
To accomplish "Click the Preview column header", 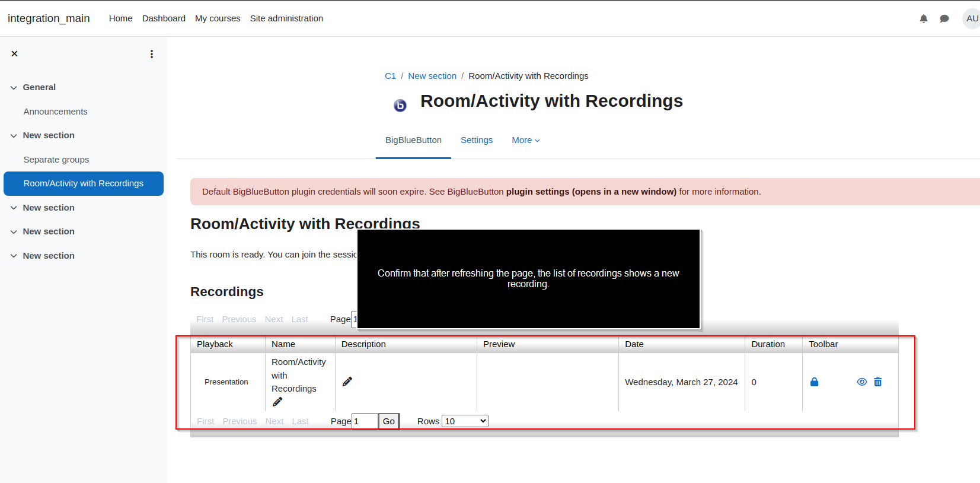I will click(x=499, y=344).
